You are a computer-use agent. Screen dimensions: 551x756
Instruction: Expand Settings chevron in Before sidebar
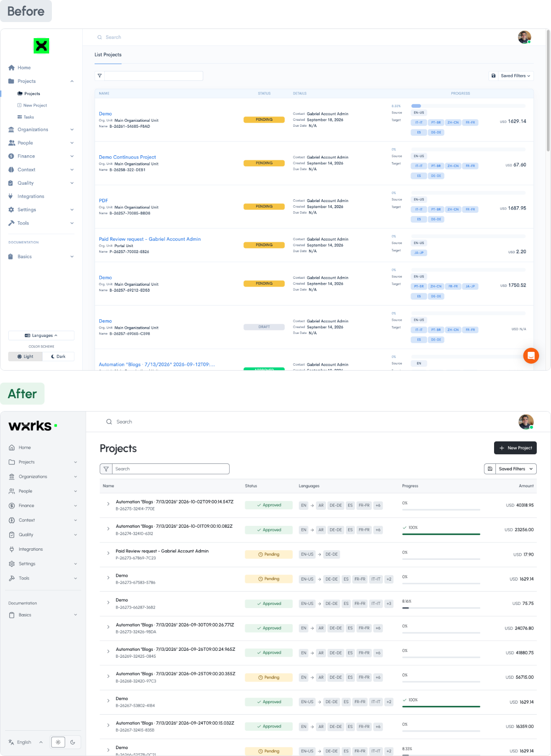[72, 209]
